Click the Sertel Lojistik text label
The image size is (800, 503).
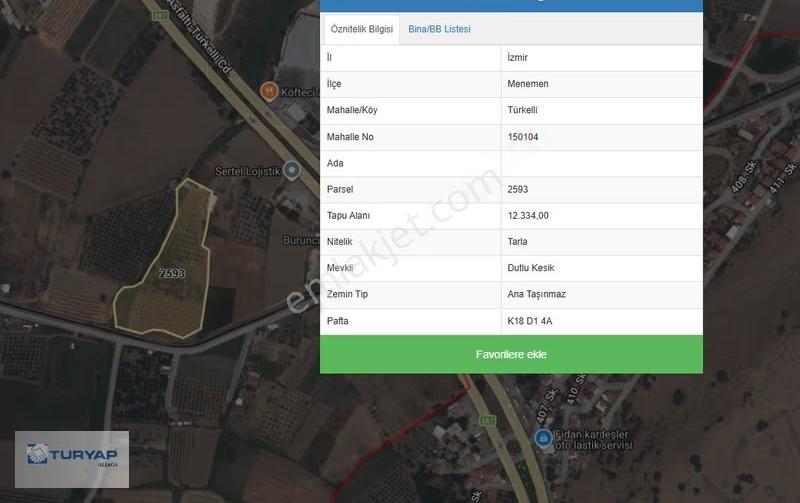247,171
